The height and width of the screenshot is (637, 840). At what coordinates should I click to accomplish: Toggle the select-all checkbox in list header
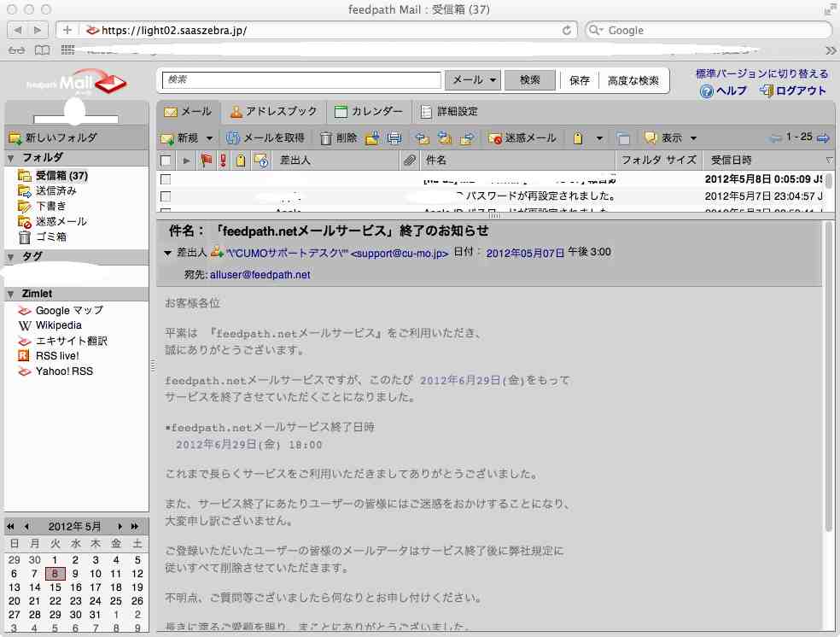coord(166,161)
